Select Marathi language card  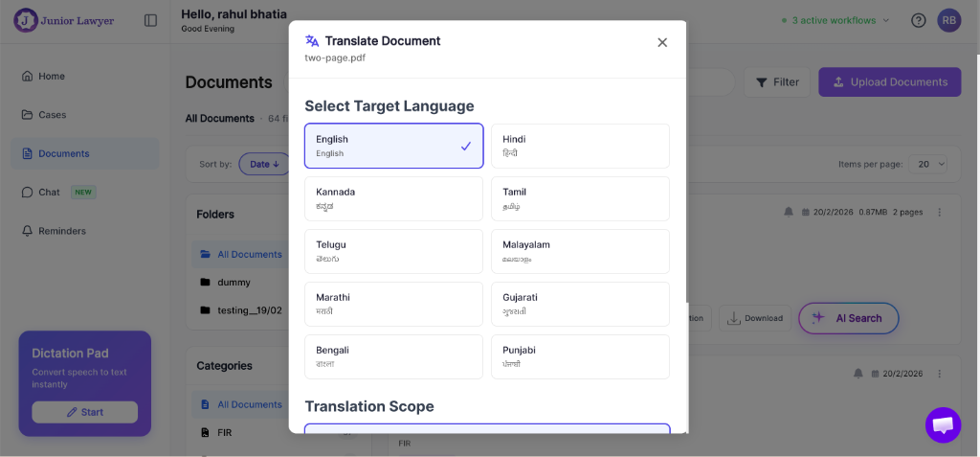393,304
